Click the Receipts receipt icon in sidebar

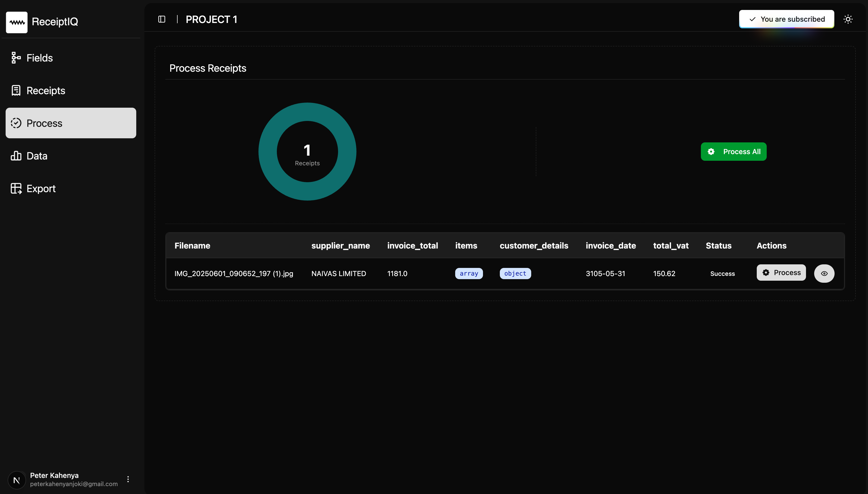click(16, 91)
